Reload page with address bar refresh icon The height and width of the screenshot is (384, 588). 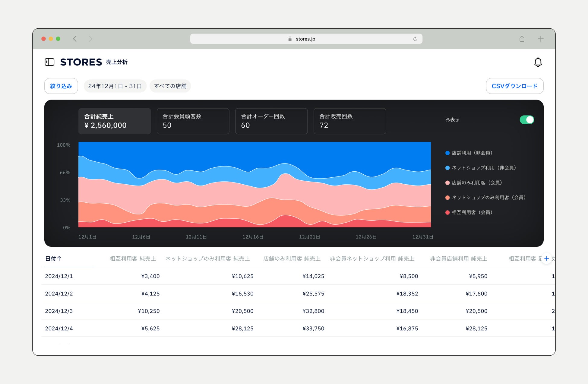[x=415, y=39]
